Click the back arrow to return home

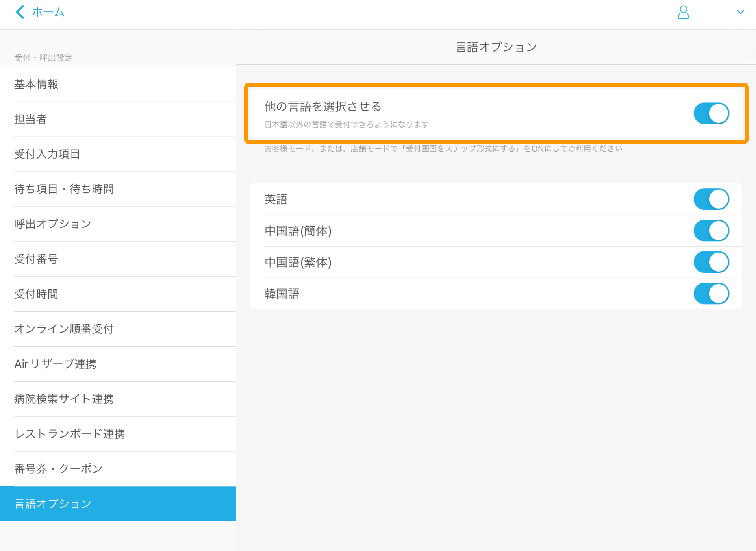20,12
